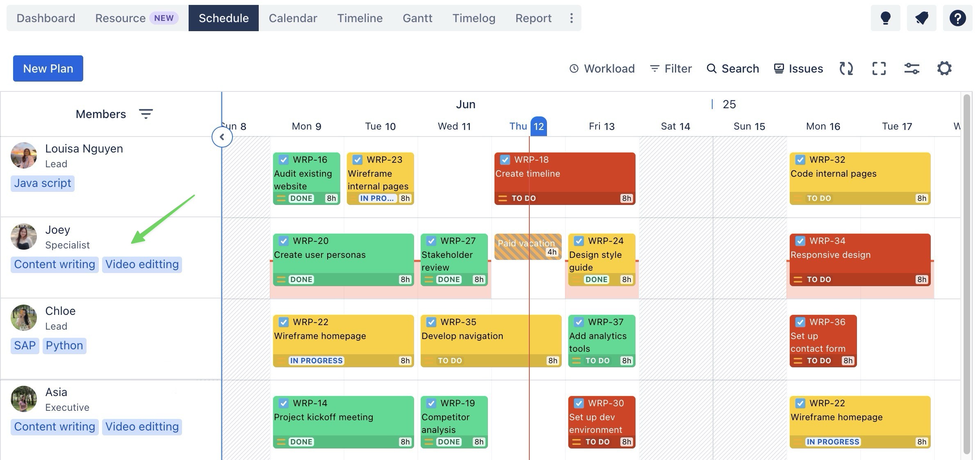The width and height of the screenshot is (980, 460).
Task: Collapse the members panel with chevron
Action: pos(222,137)
